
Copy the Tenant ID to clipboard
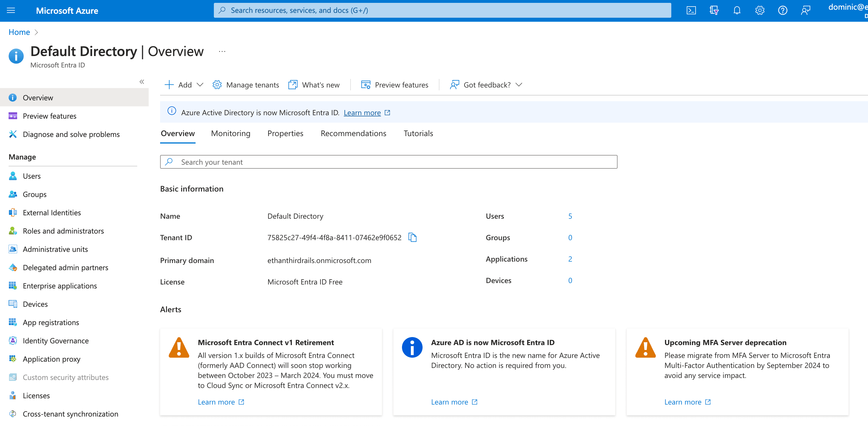coord(413,237)
